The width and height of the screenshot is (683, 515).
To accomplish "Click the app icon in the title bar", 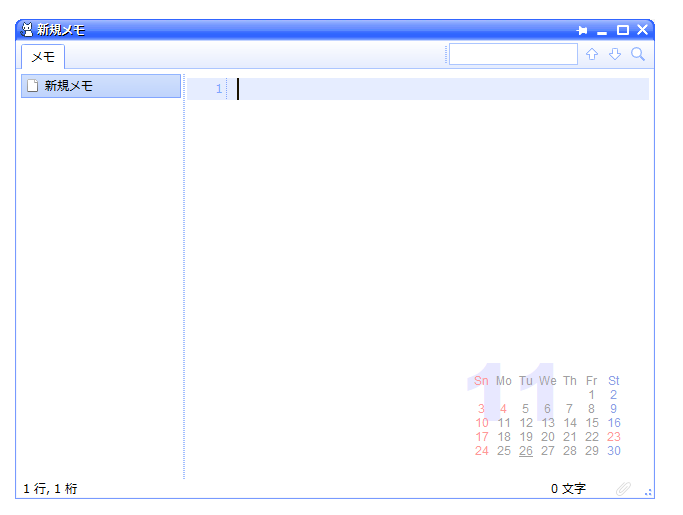I will [x=27, y=30].
